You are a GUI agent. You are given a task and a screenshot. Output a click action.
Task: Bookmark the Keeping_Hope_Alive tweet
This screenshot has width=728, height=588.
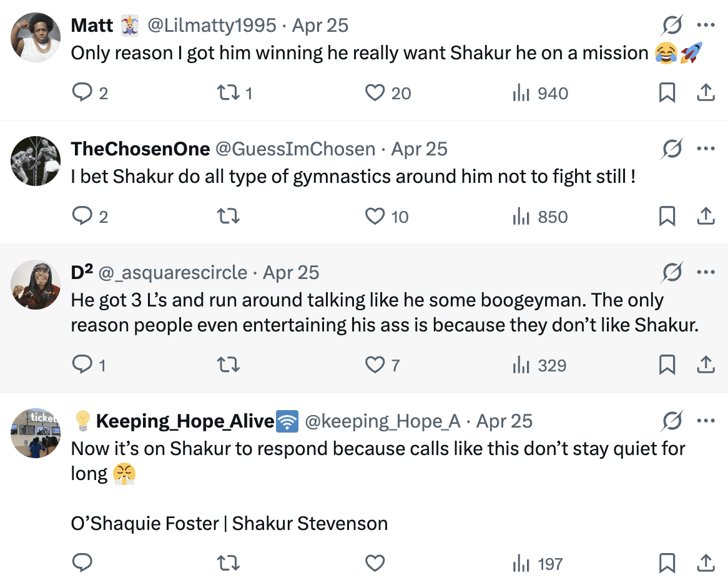pos(667,564)
